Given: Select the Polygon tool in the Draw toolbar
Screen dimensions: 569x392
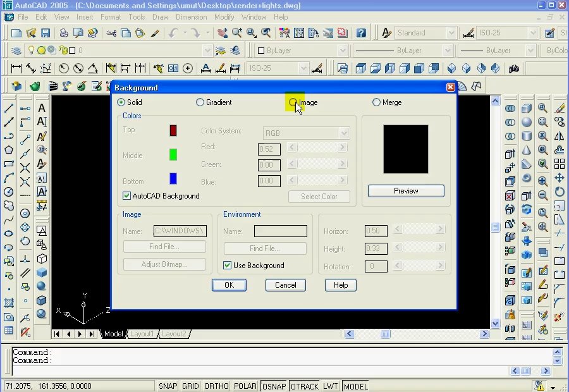Looking at the screenshot, I should (x=9, y=150).
